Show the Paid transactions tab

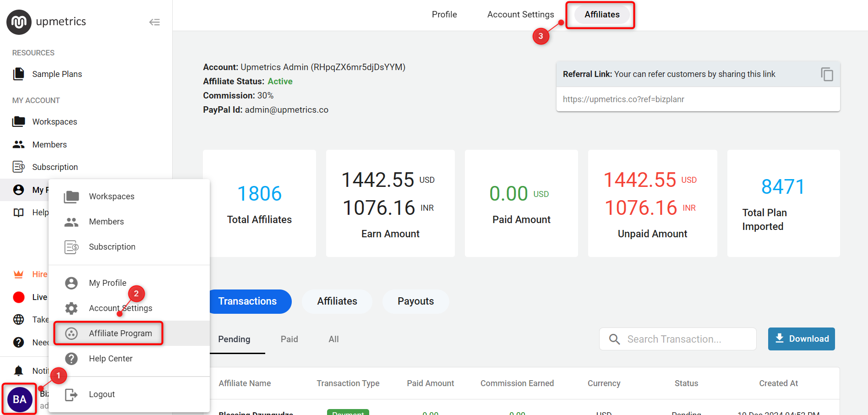pyautogui.click(x=289, y=339)
